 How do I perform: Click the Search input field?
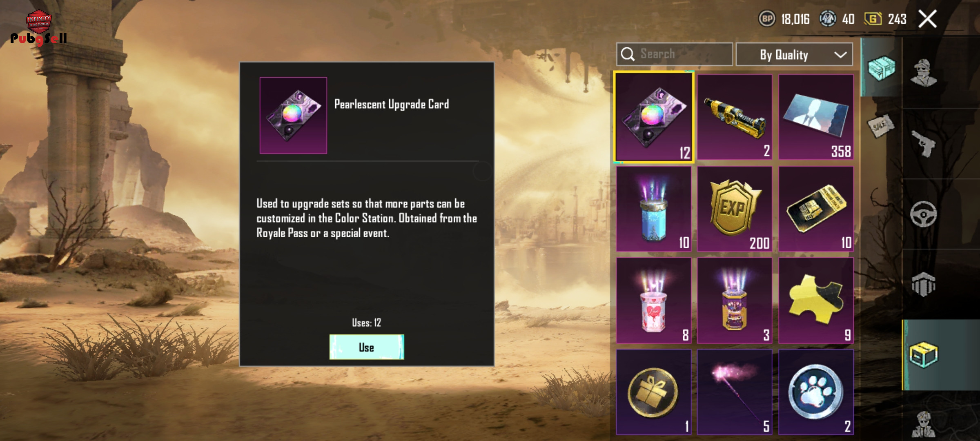675,54
